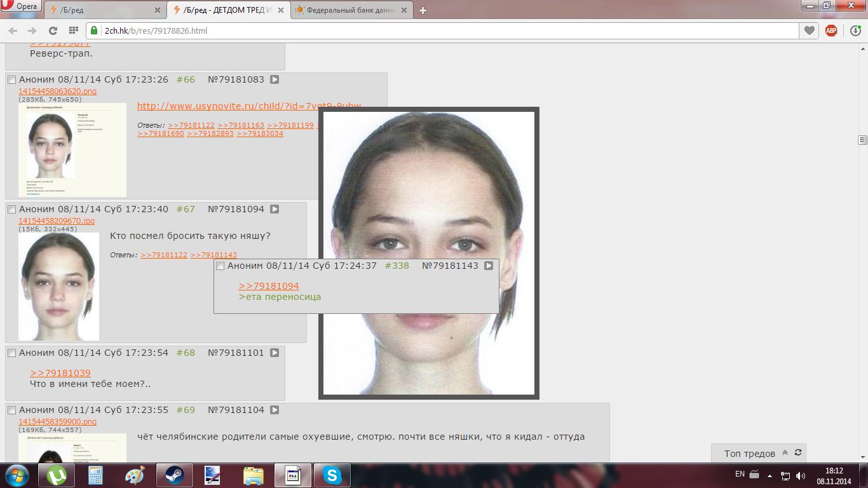This screenshot has height=488, width=868.
Task: Follow reply link >>79181122 in post #66
Action: 191,125
